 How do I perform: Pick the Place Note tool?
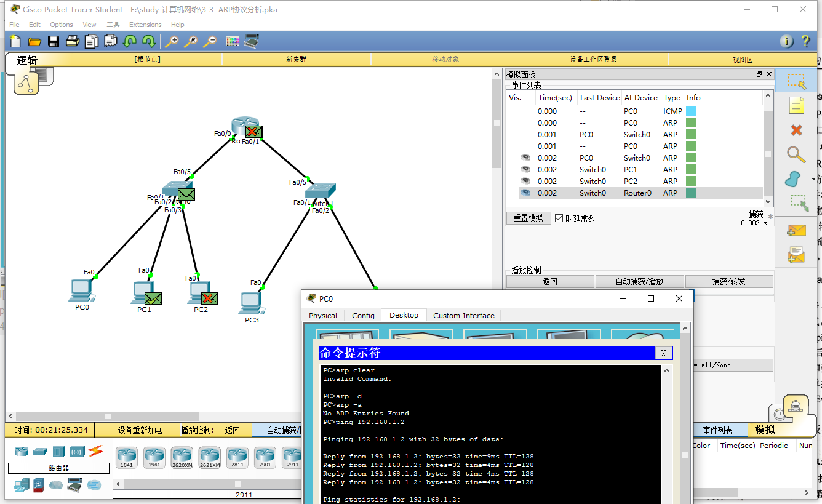pos(796,105)
